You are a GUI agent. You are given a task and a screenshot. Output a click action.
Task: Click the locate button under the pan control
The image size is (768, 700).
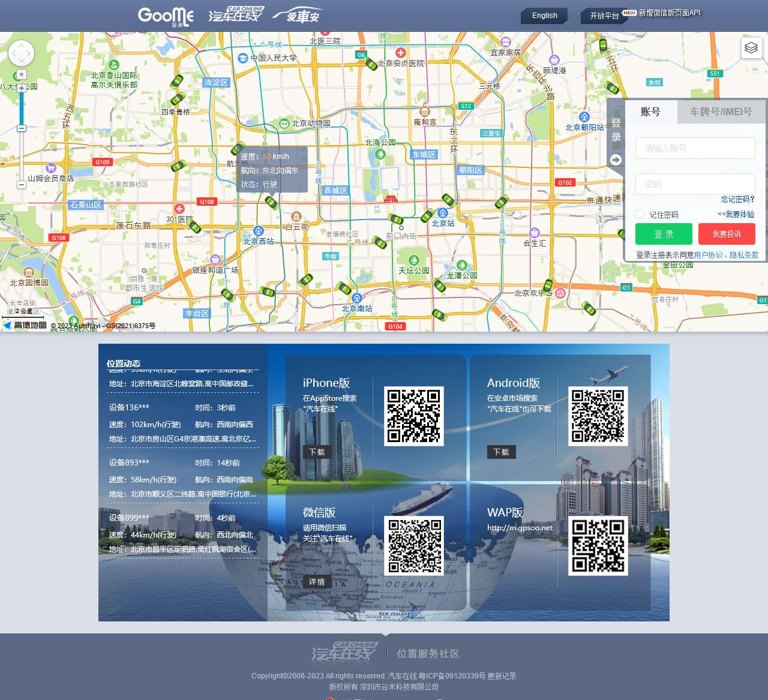coord(22,74)
